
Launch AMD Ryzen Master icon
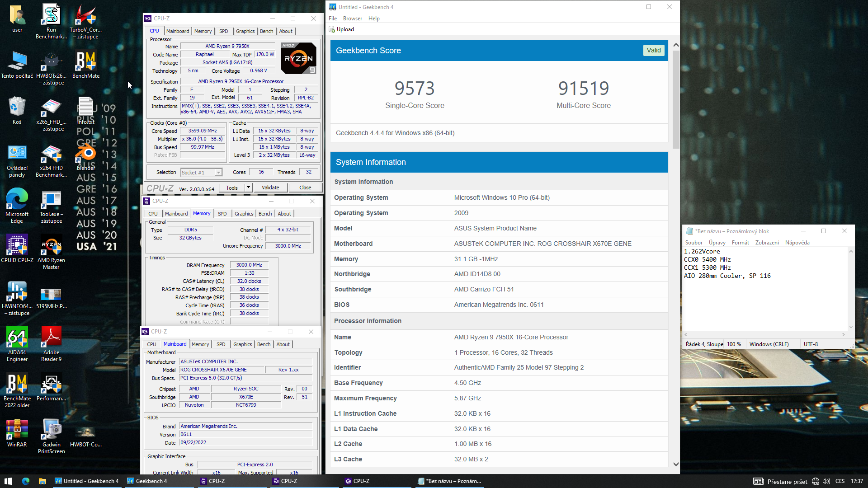point(51,252)
